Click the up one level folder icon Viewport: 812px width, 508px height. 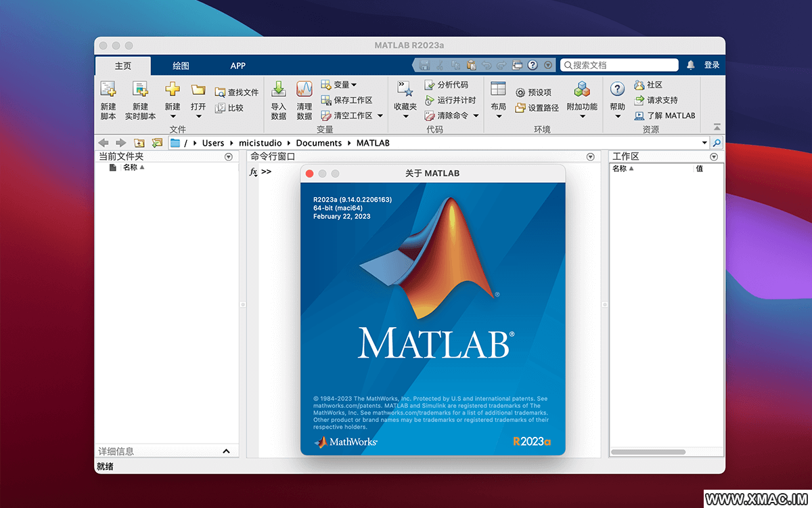click(x=139, y=143)
